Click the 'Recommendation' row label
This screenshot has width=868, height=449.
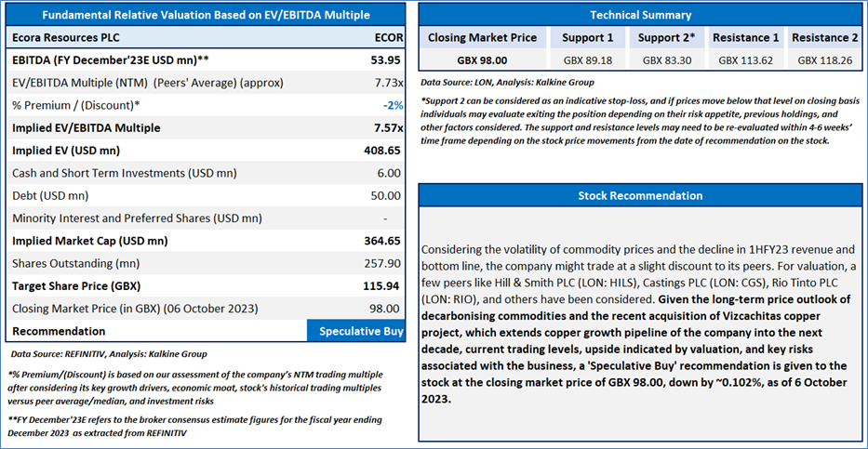click(x=59, y=331)
